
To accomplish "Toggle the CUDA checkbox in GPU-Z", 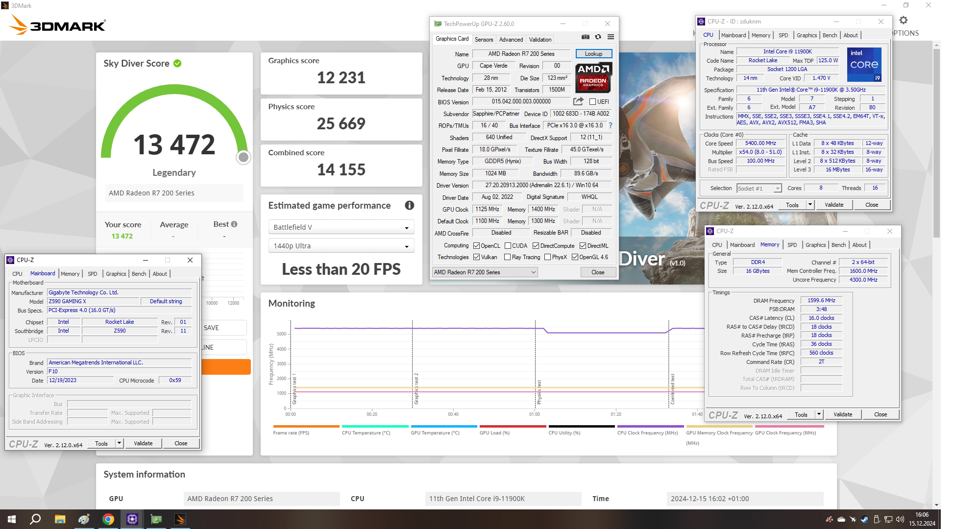I will [508, 246].
